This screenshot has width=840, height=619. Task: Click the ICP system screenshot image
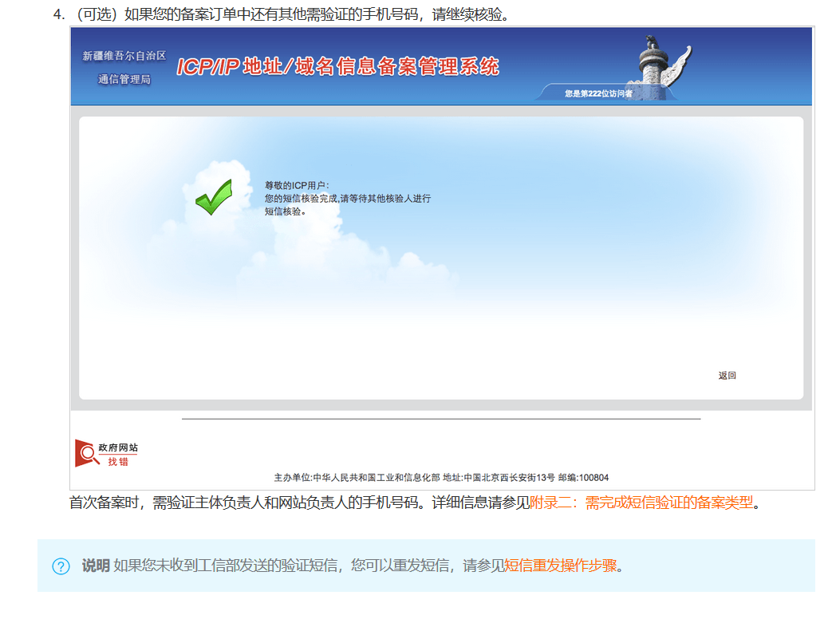[x=442, y=258]
